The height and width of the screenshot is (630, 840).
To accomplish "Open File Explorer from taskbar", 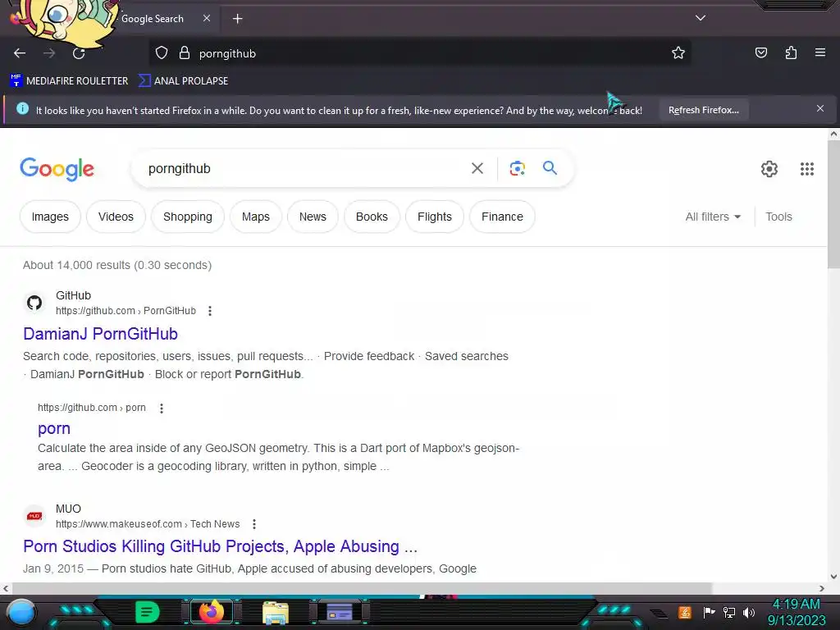I will click(x=276, y=613).
